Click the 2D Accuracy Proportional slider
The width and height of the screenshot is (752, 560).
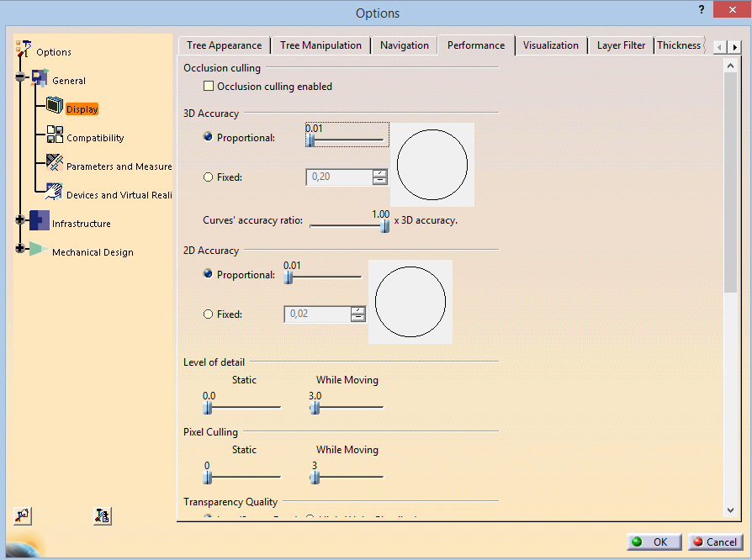[x=322, y=277]
